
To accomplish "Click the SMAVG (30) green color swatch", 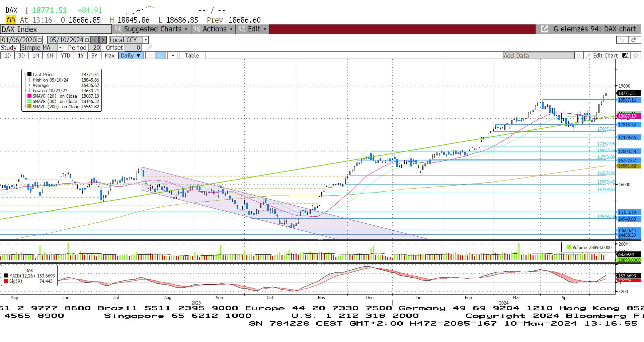I will coord(29,101).
